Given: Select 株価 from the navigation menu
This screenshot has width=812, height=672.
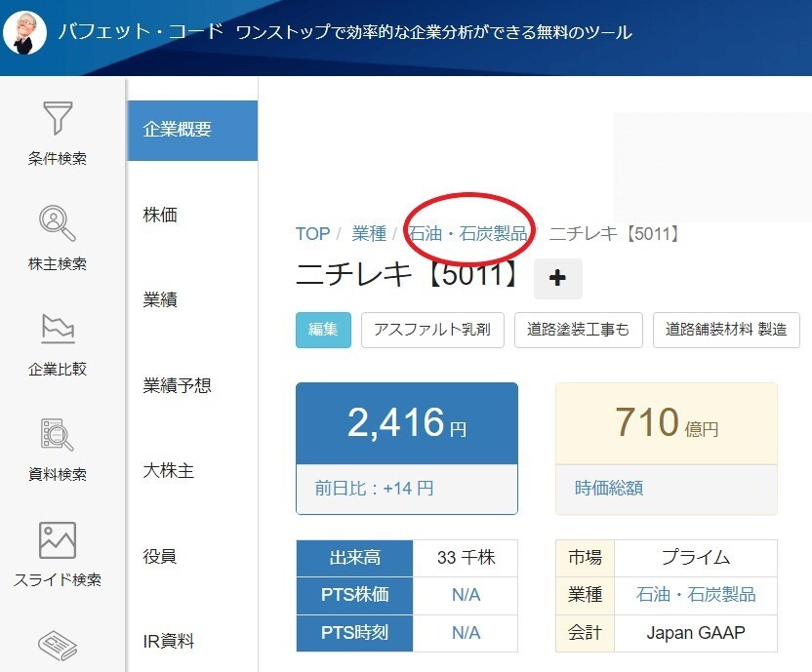Looking at the screenshot, I should [159, 215].
